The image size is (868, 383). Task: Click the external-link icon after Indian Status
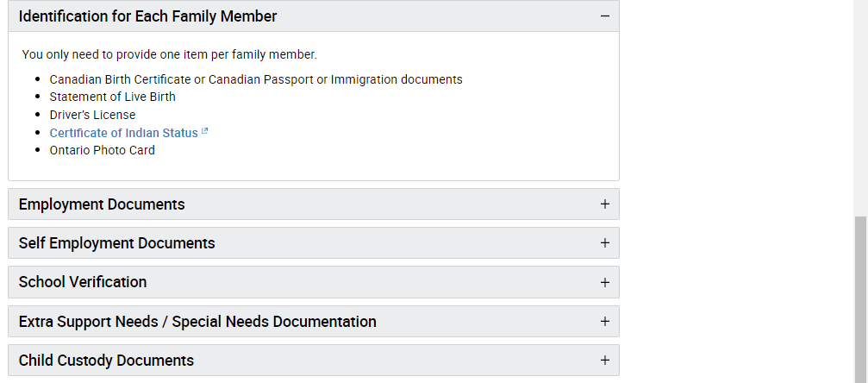(x=204, y=131)
